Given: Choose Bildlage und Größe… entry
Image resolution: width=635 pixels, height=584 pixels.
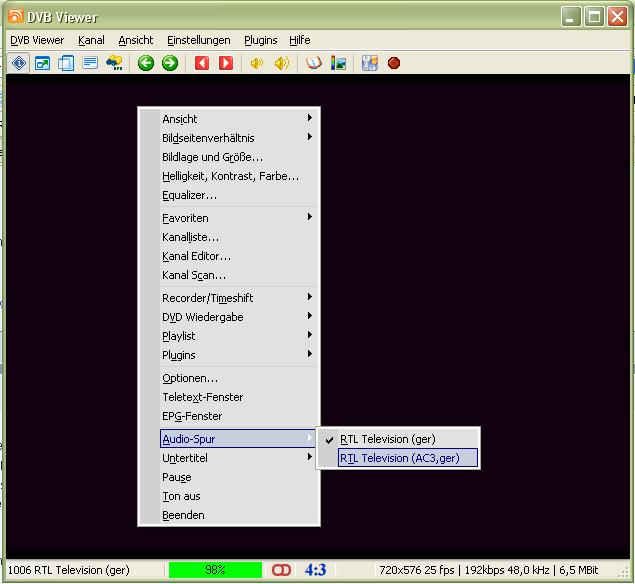Looking at the screenshot, I should tap(238, 157).
